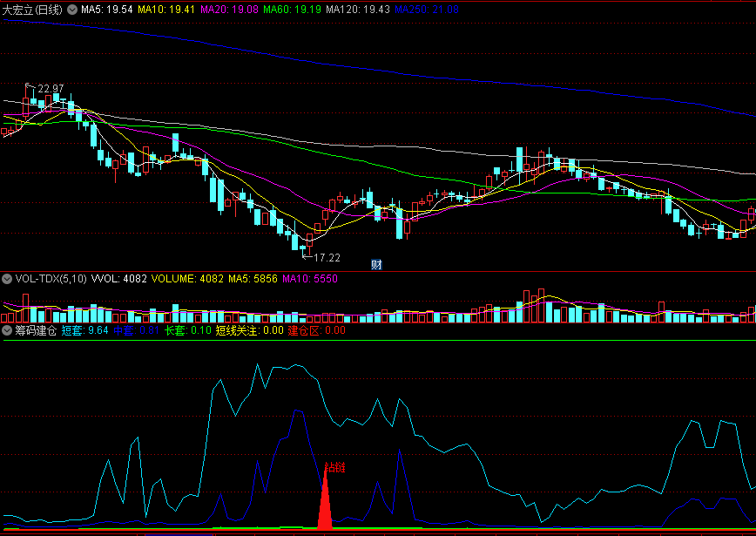Select the MA5: 19.54 label

(x=107, y=10)
